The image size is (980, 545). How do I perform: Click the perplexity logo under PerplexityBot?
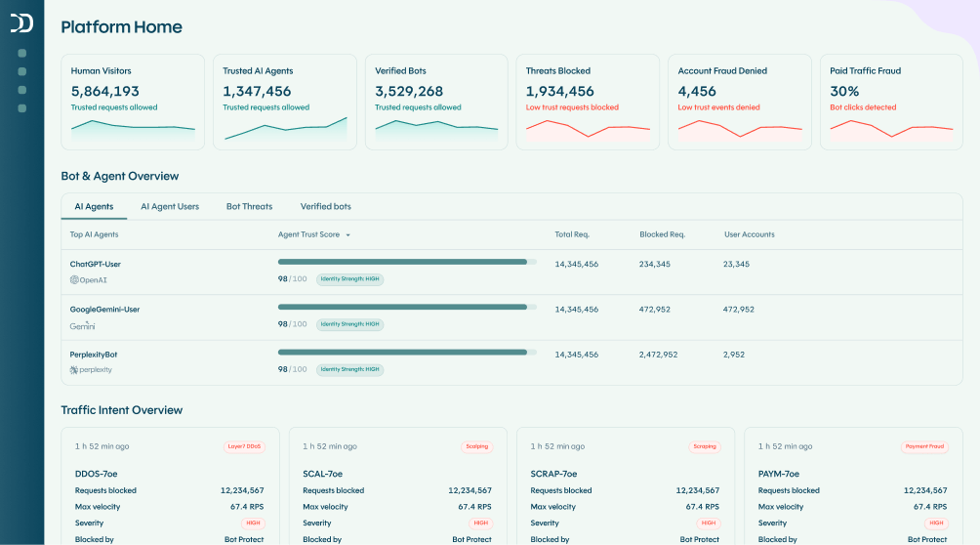91,370
